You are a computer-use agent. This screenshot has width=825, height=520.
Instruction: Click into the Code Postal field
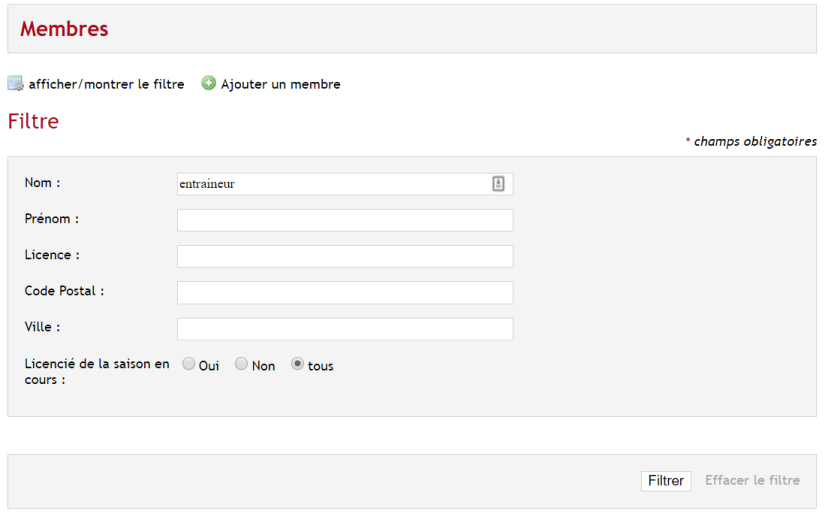345,293
